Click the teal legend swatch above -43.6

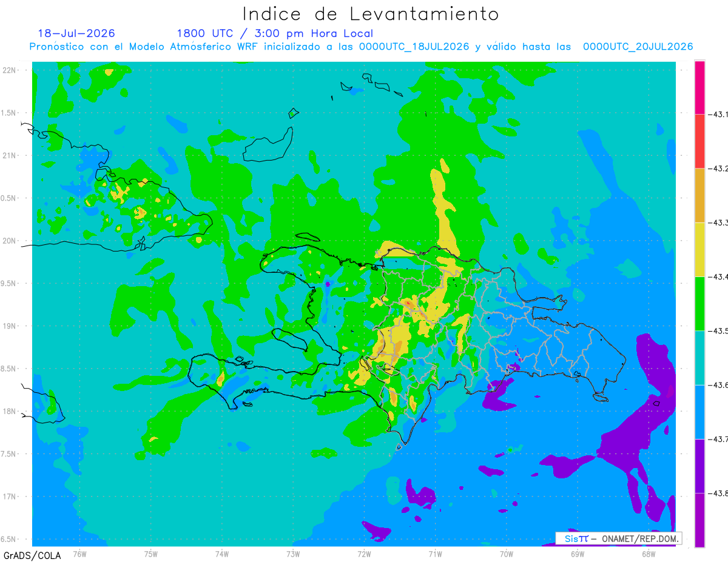pyautogui.click(x=699, y=358)
